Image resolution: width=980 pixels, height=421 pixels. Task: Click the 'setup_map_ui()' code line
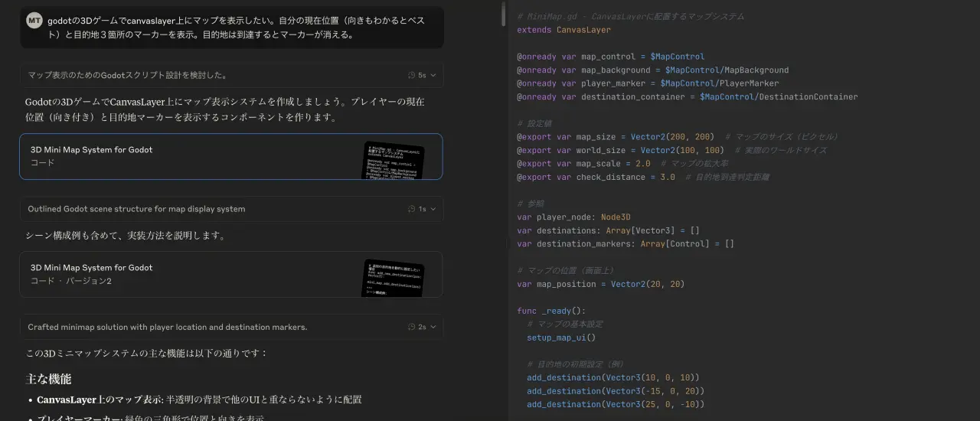coord(561,338)
